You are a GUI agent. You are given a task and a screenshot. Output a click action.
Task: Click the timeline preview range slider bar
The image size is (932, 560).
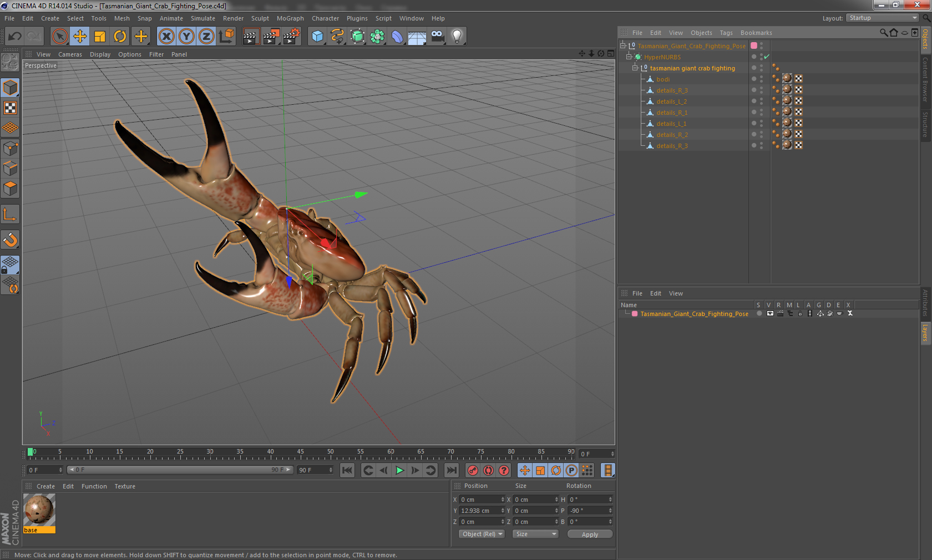point(180,470)
